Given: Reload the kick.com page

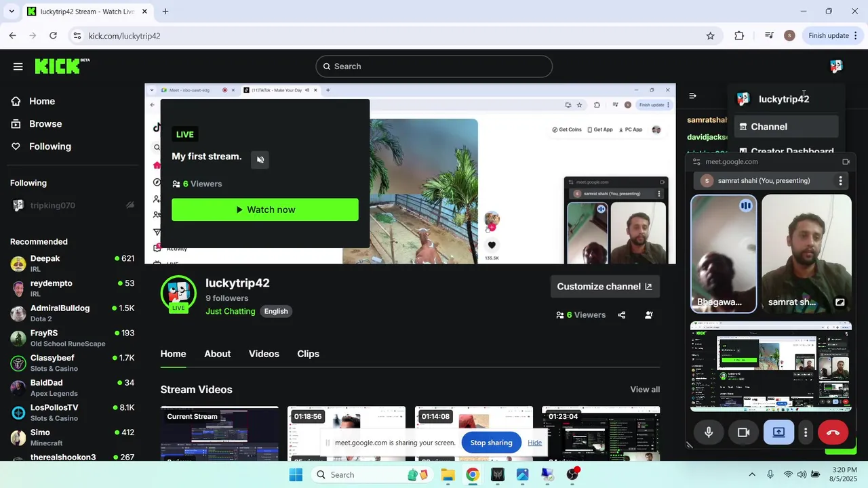Looking at the screenshot, I should click(53, 36).
